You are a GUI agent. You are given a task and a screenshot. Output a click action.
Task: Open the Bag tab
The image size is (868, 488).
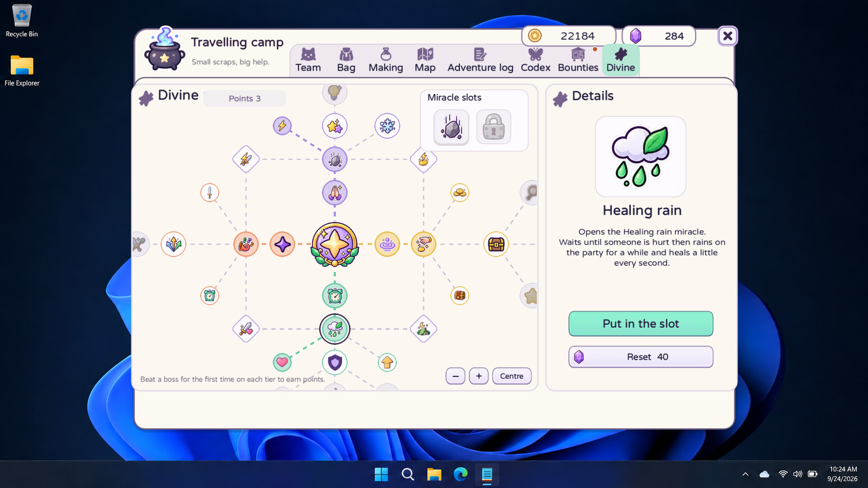point(346,60)
